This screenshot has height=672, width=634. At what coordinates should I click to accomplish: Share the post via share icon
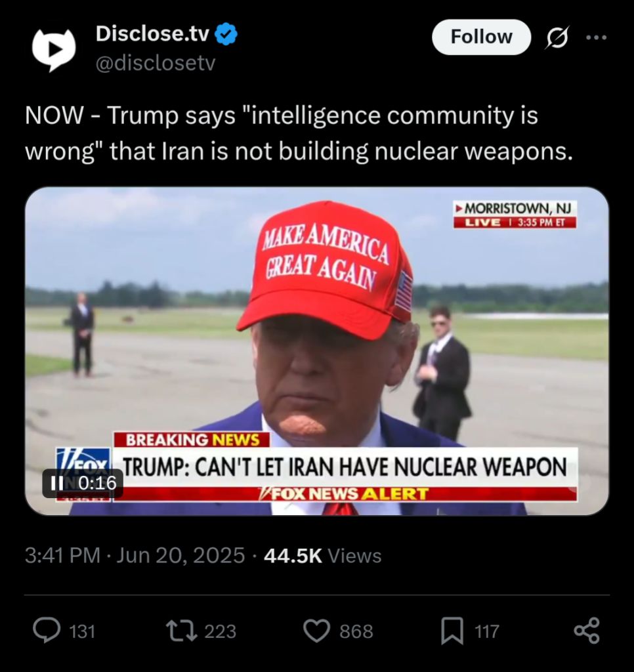coord(587,631)
